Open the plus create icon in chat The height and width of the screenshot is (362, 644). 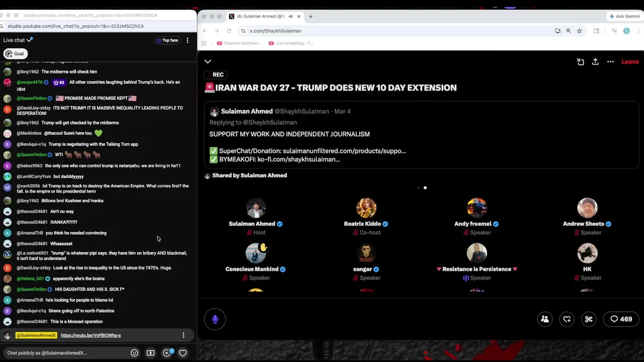[x=167, y=353]
